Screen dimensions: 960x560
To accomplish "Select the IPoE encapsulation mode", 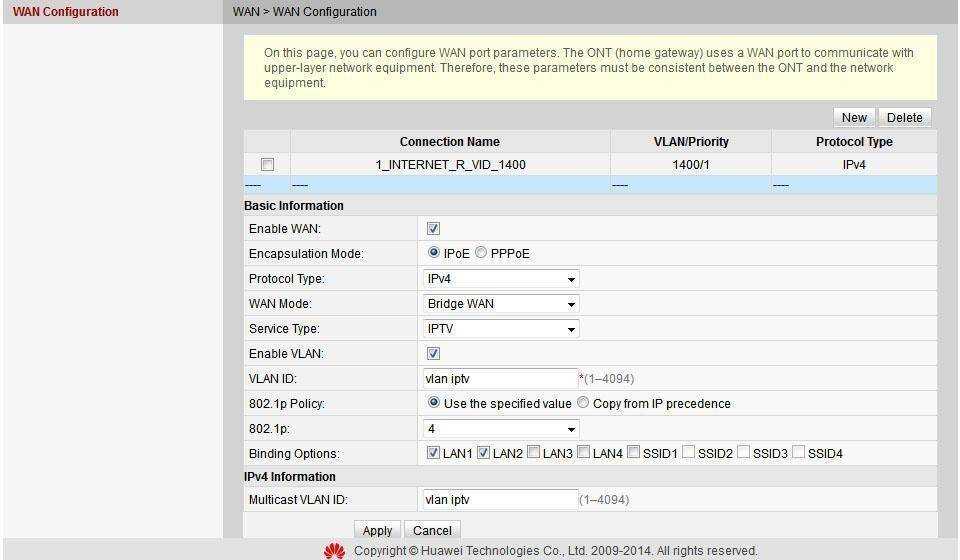I will pyautogui.click(x=434, y=253).
